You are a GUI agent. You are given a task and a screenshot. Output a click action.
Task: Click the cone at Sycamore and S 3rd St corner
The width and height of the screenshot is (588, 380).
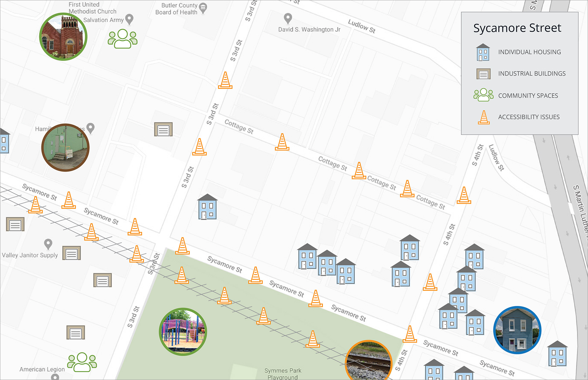click(183, 246)
